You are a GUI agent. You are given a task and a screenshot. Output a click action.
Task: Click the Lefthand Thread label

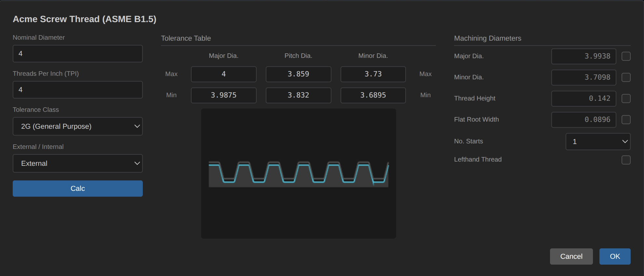coord(478,160)
